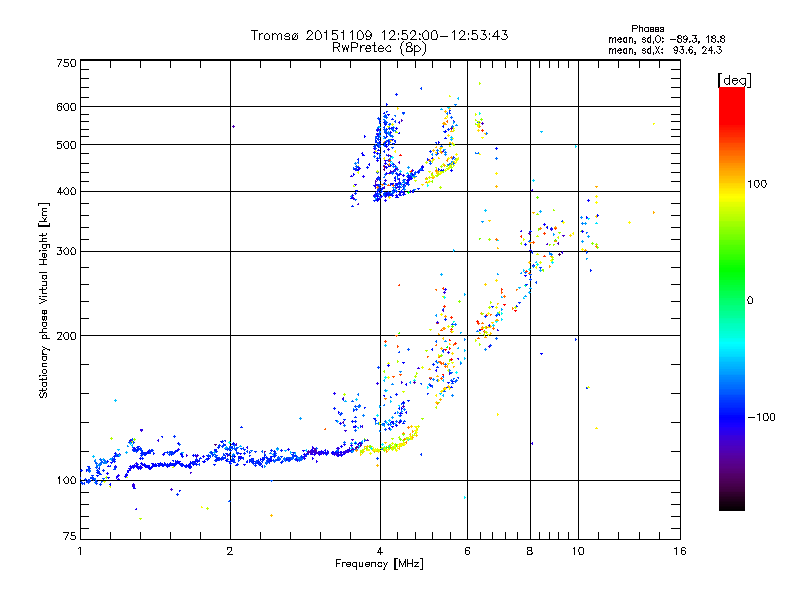
Task: Click the 'Phases' header label
Action: (x=647, y=29)
